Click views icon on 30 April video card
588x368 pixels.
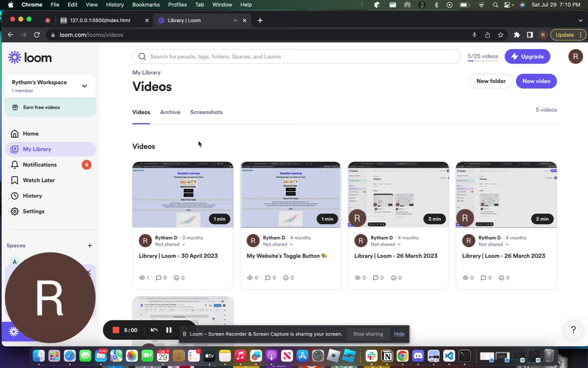pos(142,278)
